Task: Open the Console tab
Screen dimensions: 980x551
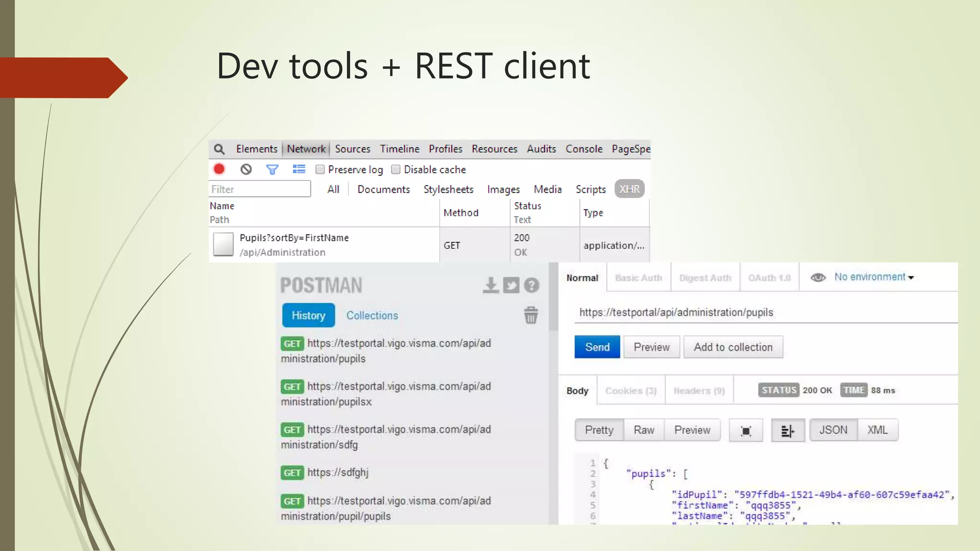Action: 584,149
